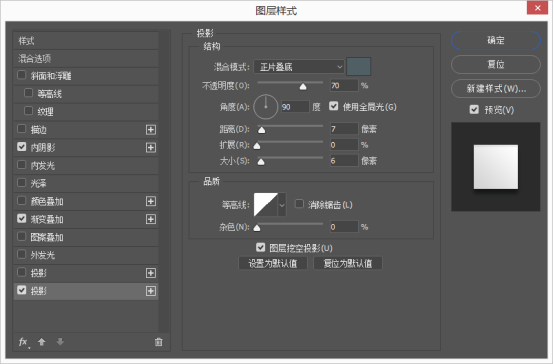Open the 图案叠加 settings row
The image size is (554, 364).
[x=86, y=237]
